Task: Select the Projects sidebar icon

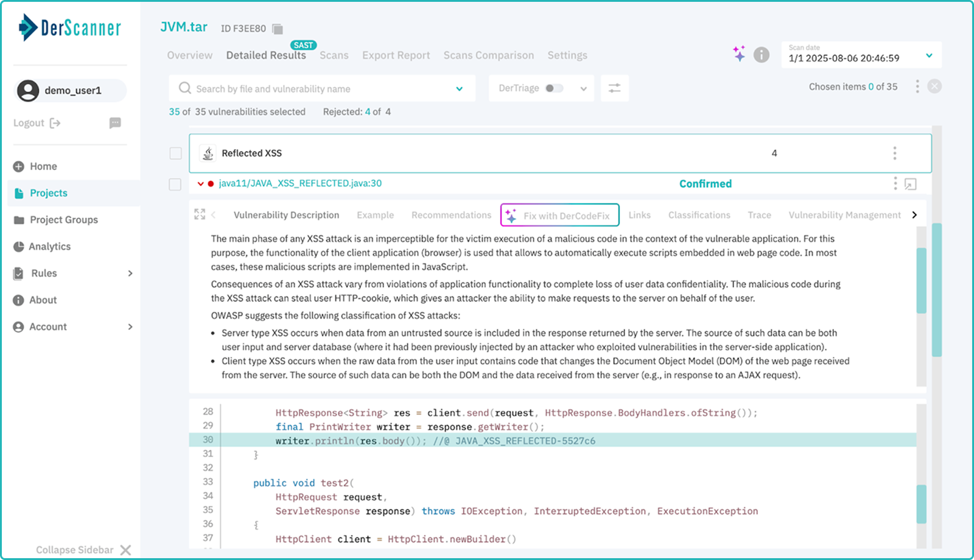Action: coord(19,192)
